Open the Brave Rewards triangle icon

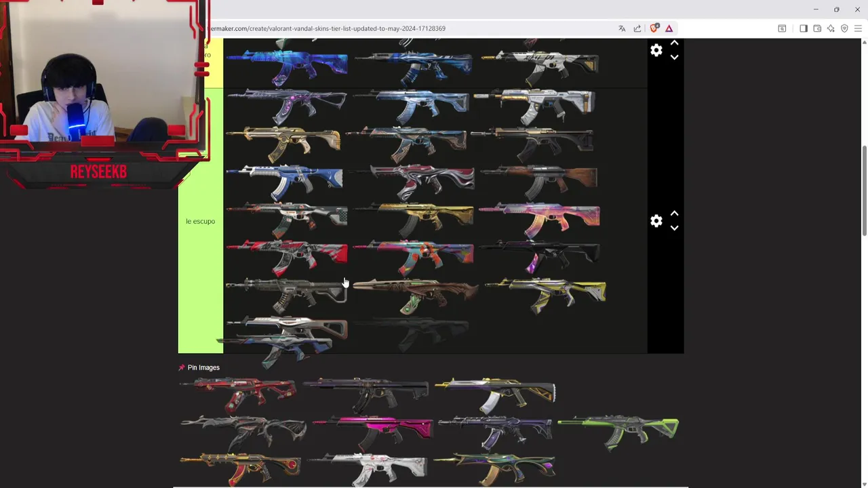tap(669, 28)
